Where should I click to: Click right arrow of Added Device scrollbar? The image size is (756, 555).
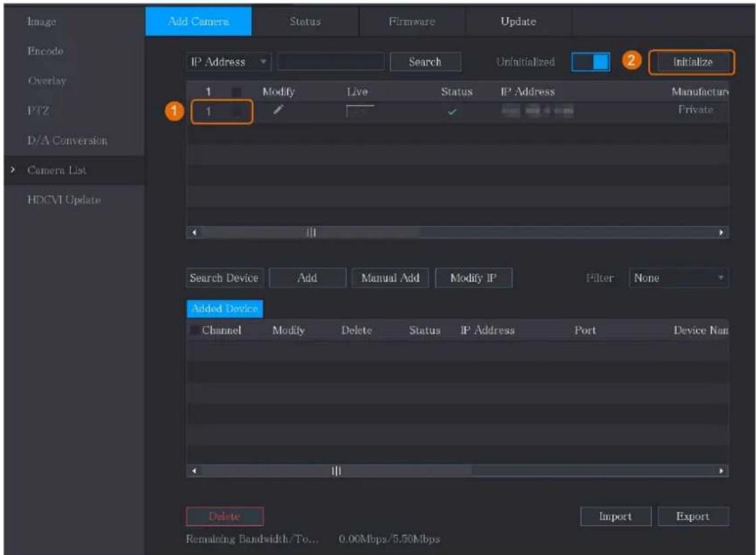click(x=721, y=470)
